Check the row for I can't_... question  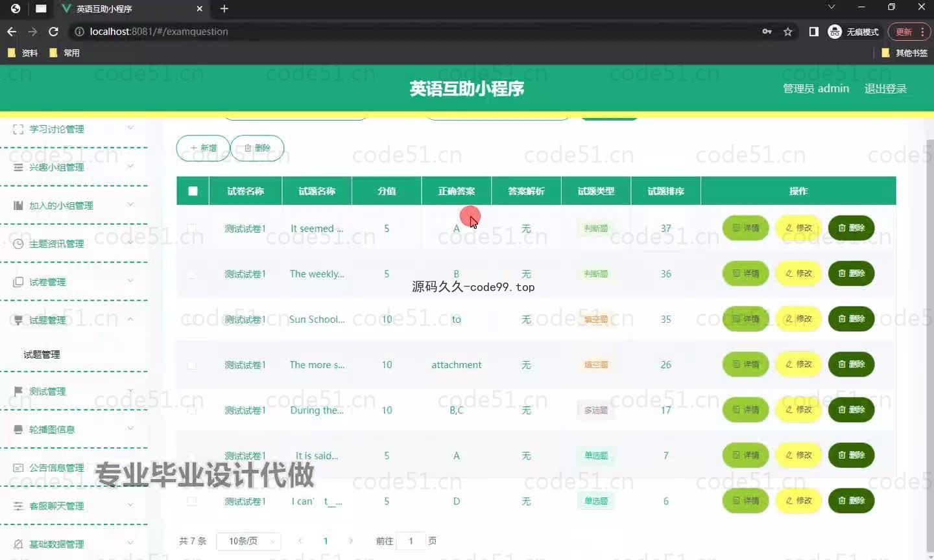point(191,501)
